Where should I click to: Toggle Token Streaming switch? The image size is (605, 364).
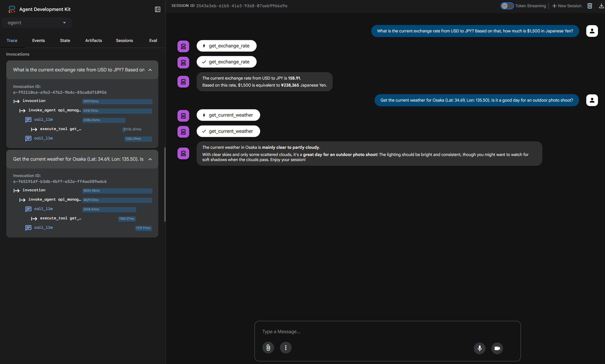[x=507, y=6]
